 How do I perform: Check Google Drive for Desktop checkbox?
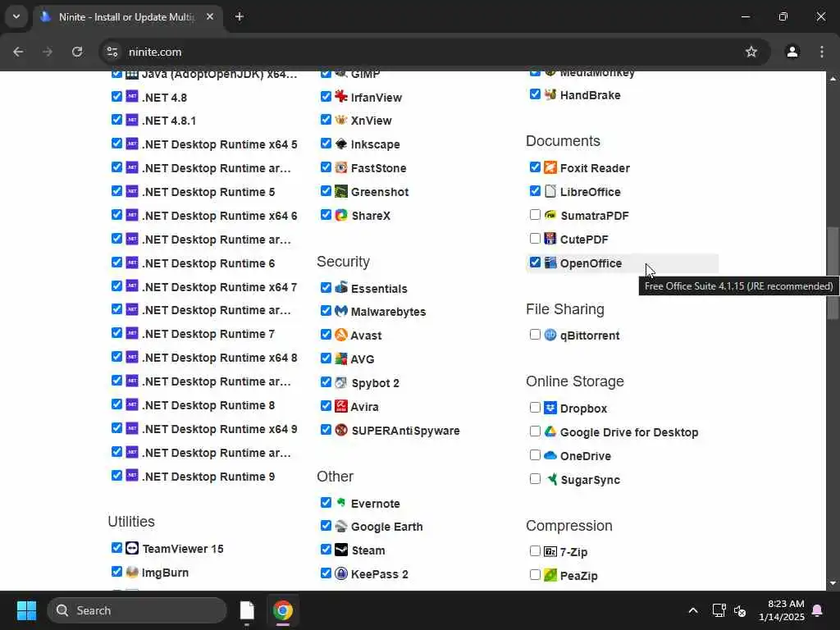point(535,431)
